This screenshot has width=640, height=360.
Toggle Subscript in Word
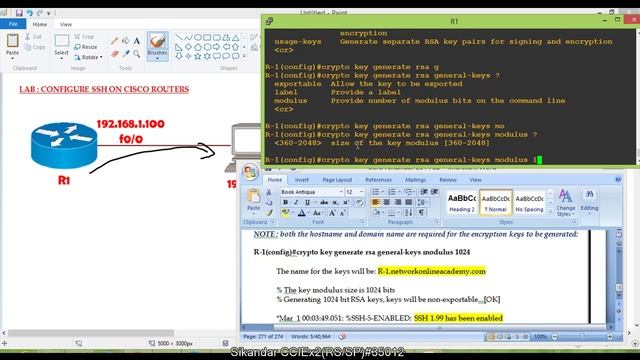pos(335,202)
